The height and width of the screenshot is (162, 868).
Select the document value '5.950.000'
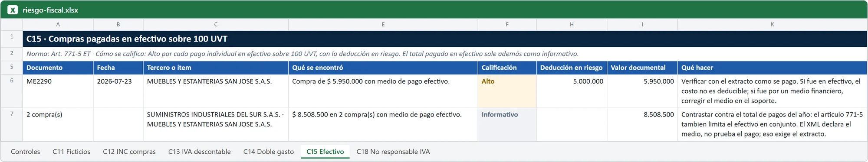coord(642,91)
